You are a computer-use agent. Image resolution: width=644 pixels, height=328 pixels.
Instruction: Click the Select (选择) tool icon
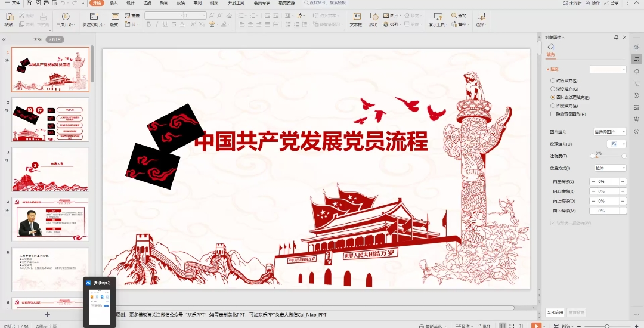[x=481, y=17]
